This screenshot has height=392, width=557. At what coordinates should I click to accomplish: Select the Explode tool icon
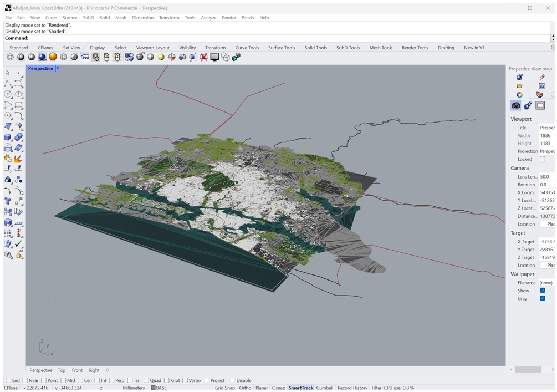click(x=18, y=158)
